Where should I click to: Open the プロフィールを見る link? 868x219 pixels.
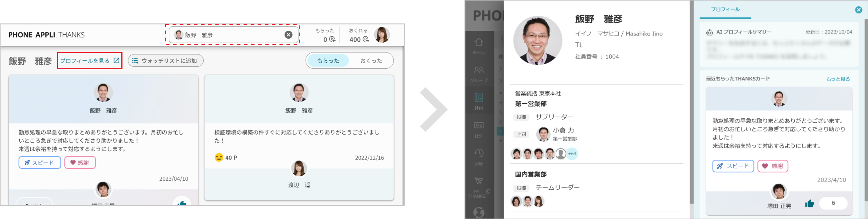(90, 61)
